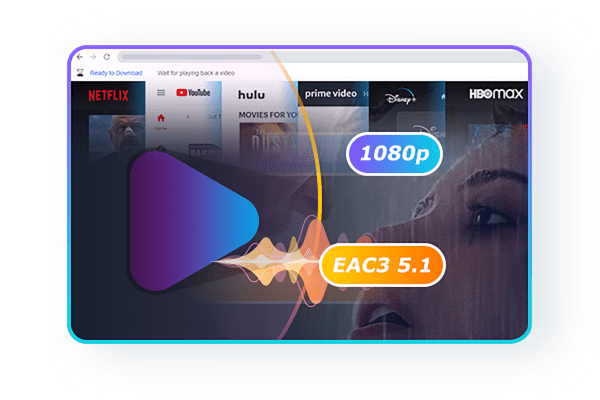Click the large purple play button
This screenshot has height=400, width=600.
coord(194,221)
